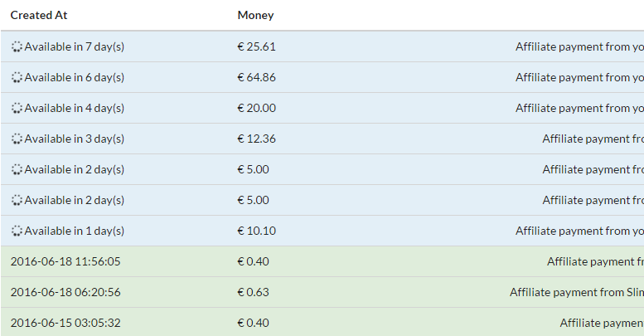Click the loading icon on the 3 day(s) row
This screenshot has height=336, width=644.
click(x=17, y=139)
